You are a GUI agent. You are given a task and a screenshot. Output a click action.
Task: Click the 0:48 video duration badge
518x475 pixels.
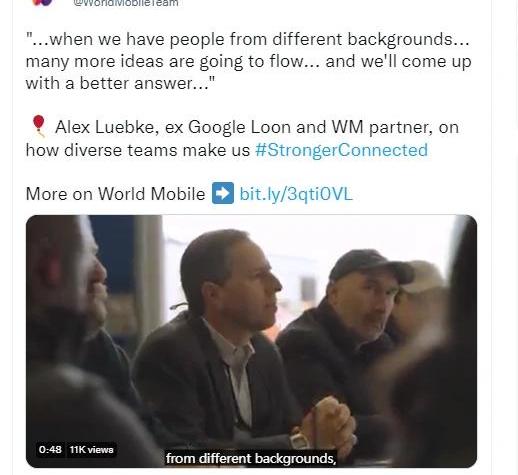[x=50, y=450]
